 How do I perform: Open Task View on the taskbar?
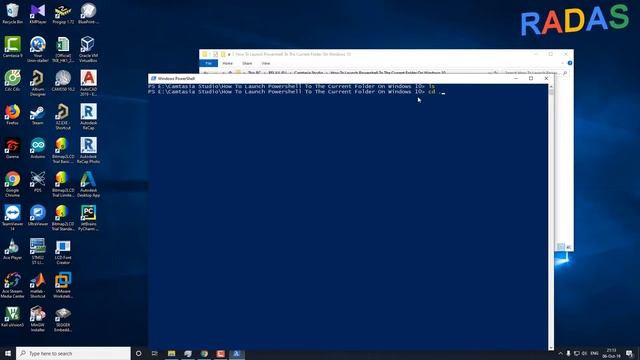pos(155,353)
